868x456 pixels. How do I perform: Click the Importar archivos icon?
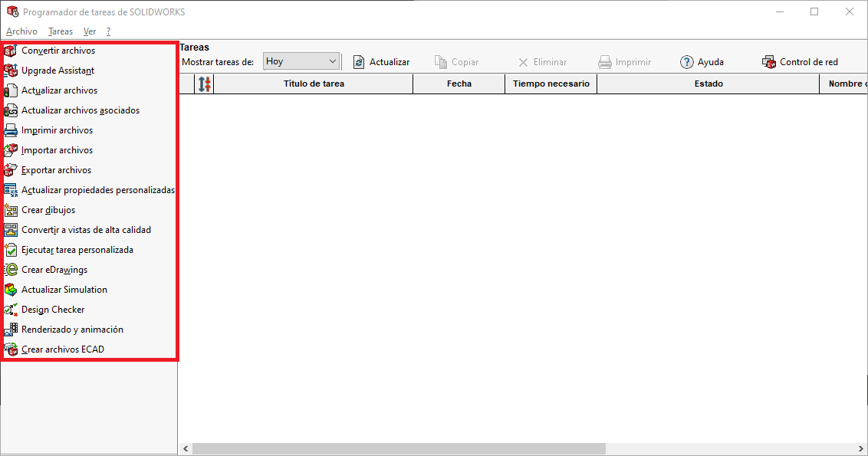pyautogui.click(x=11, y=150)
